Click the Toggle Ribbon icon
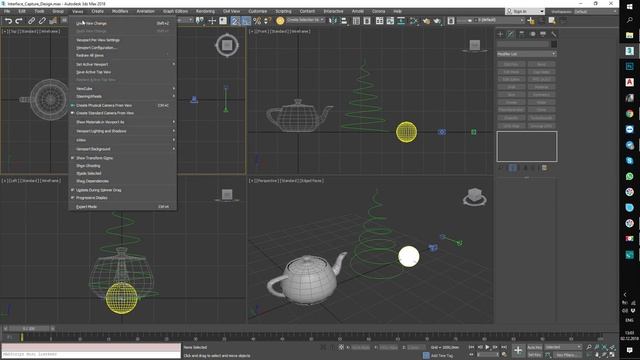Viewport: 640px width, 360px height. point(380,20)
